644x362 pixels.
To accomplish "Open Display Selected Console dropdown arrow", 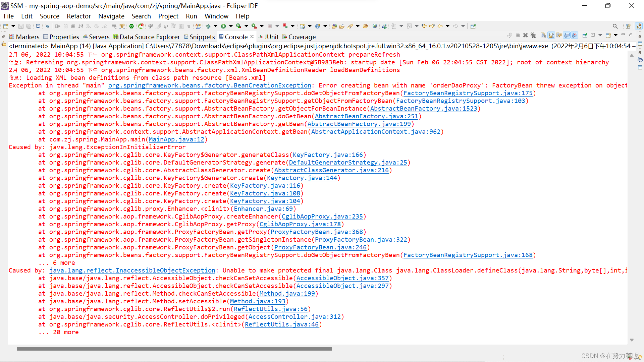I will [x=600, y=35].
